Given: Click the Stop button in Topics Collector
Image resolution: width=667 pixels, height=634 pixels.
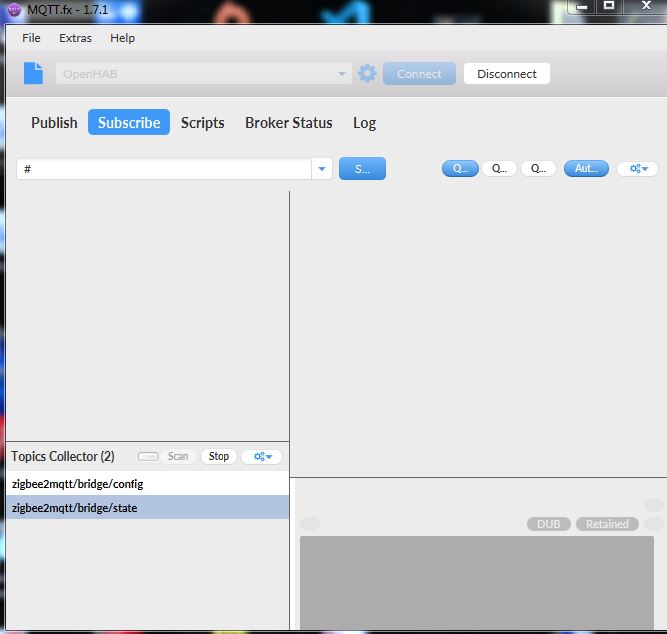Looking at the screenshot, I should pos(219,457).
